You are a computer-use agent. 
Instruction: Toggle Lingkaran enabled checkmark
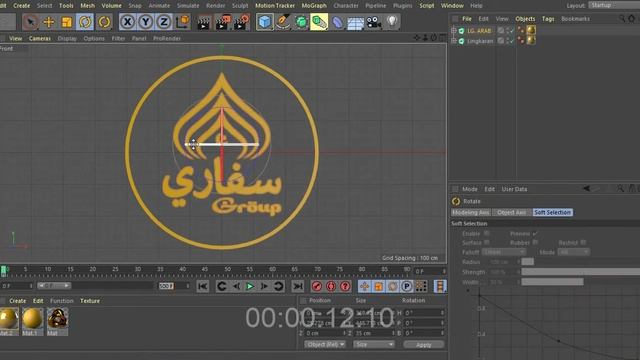[512, 41]
